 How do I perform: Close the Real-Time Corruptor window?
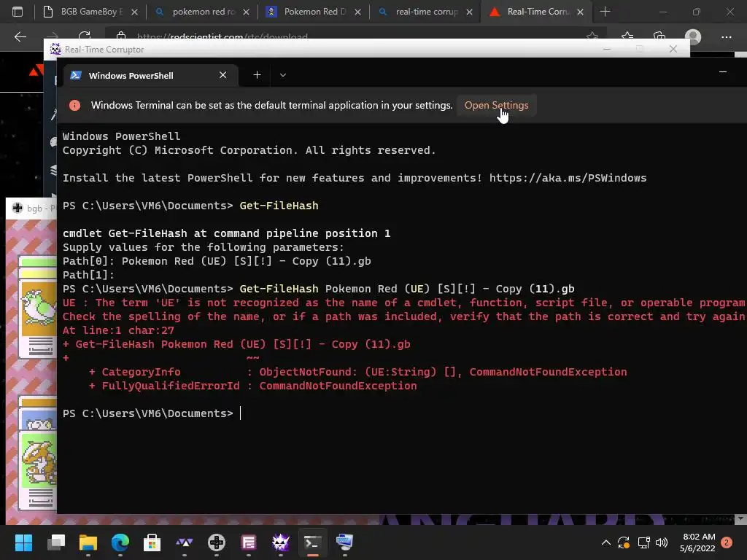[x=673, y=49]
